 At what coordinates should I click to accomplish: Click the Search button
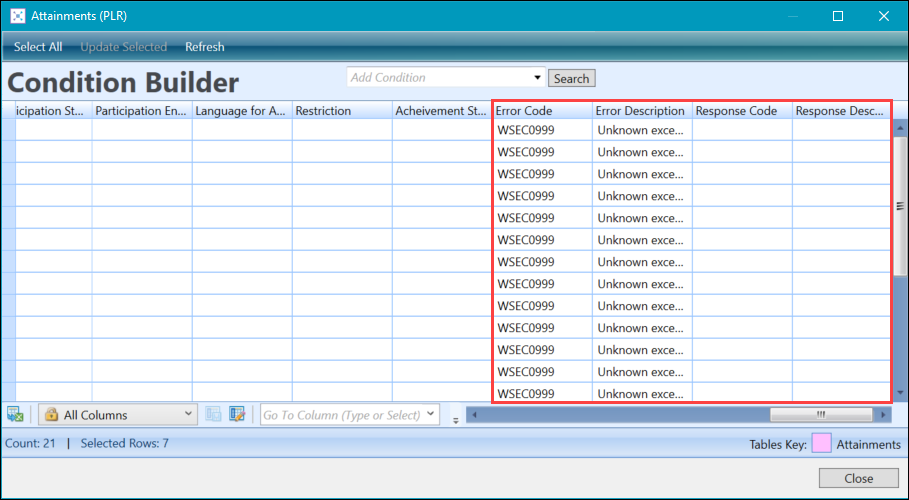(572, 78)
